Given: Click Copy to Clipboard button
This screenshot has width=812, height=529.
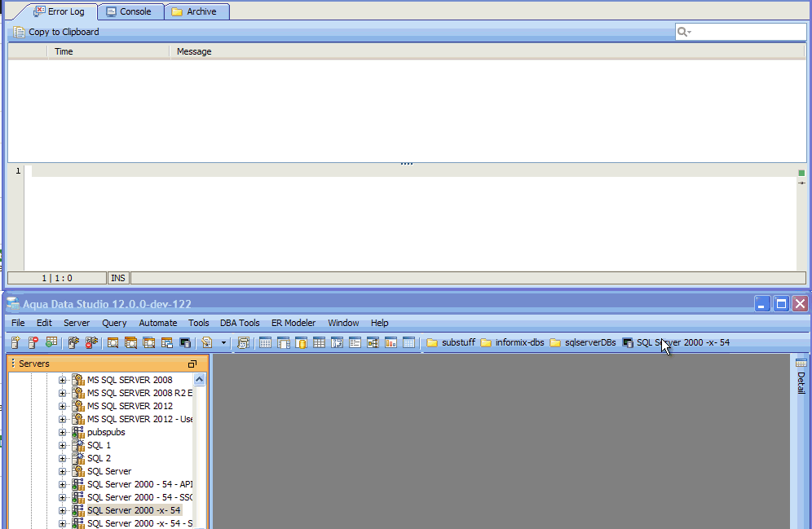Looking at the screenshot, I should point(56,32).
